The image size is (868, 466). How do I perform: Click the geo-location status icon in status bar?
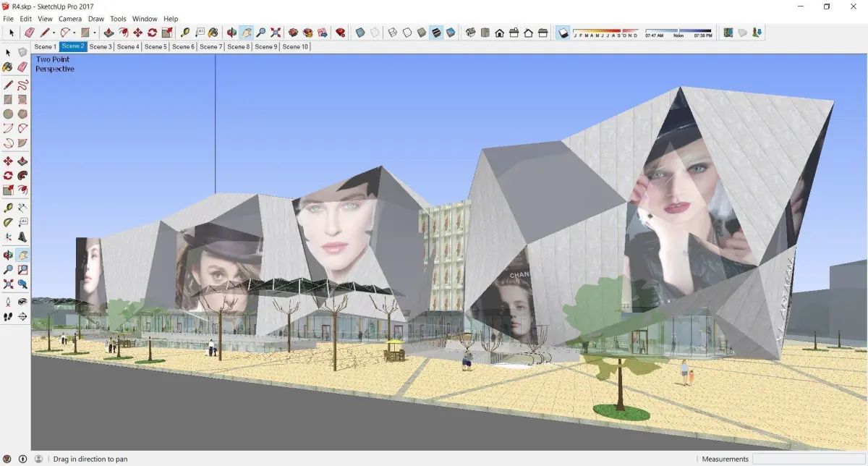point(8,459)
